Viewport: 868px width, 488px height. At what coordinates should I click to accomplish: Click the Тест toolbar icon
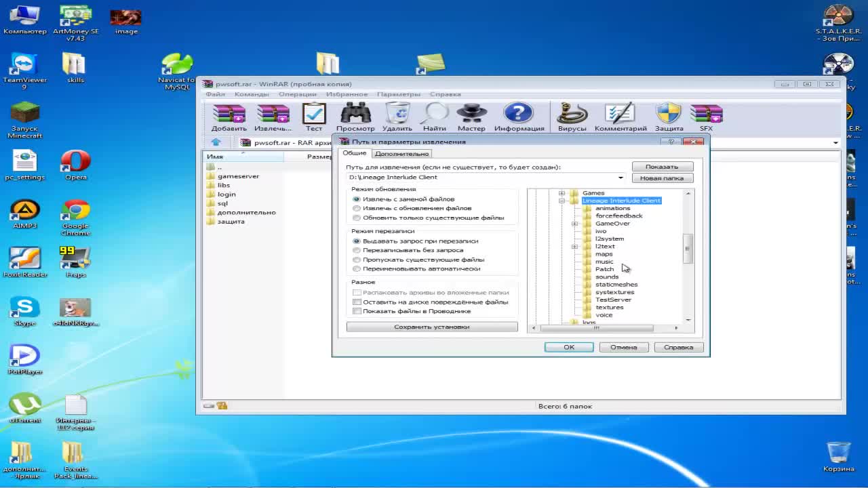click(x=314, y=117)
